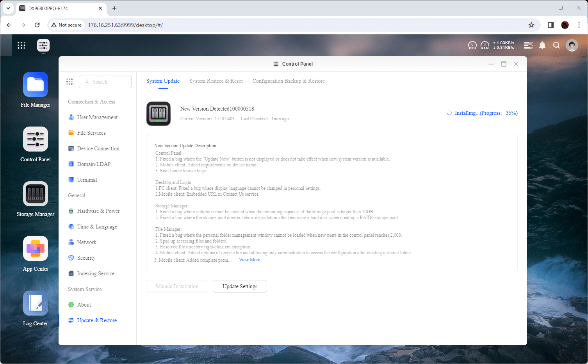588x364 pixels.
Task: Close the Control Panel window
Action: (516, 64)
